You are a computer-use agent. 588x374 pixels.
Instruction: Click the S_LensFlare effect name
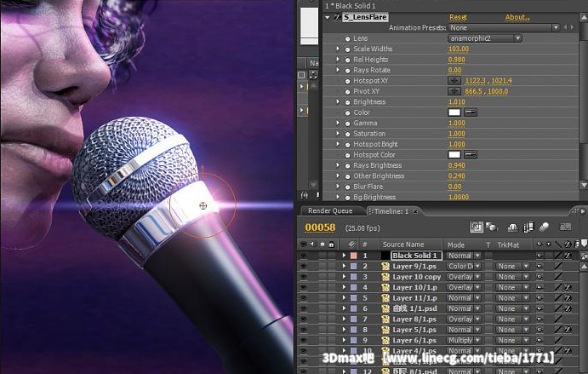tap(365, 17)
